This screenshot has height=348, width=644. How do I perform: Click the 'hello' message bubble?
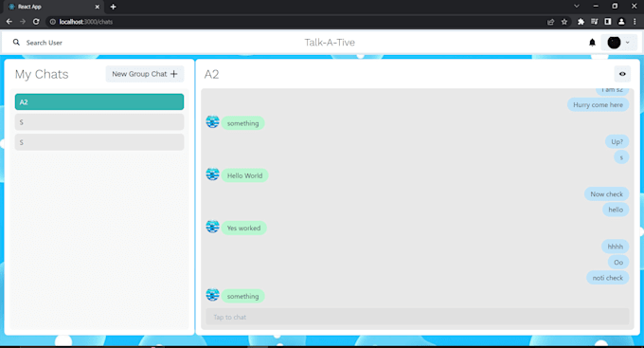616,210
